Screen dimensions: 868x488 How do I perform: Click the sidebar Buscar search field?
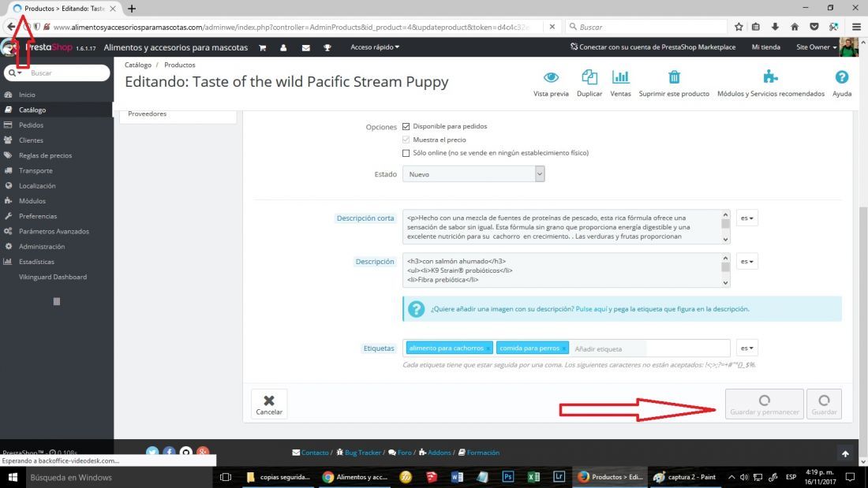pyautogui.click(x=67, y=73)
